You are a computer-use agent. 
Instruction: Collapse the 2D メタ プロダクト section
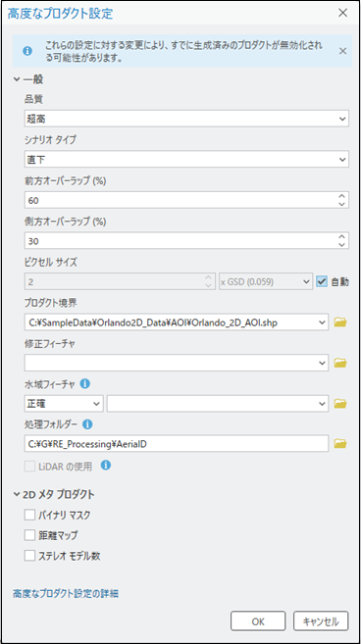[x=17, y=494]
